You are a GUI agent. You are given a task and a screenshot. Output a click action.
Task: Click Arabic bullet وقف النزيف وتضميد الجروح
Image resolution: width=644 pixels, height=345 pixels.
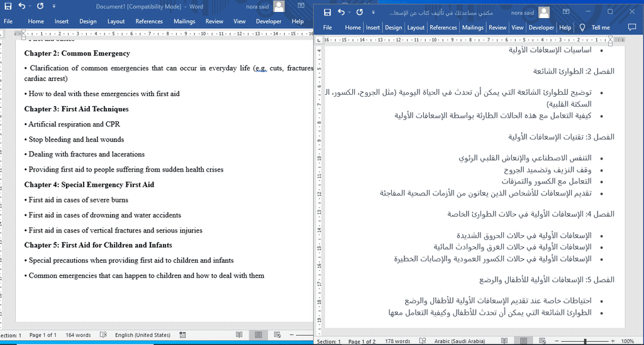(x=548, y=170)
